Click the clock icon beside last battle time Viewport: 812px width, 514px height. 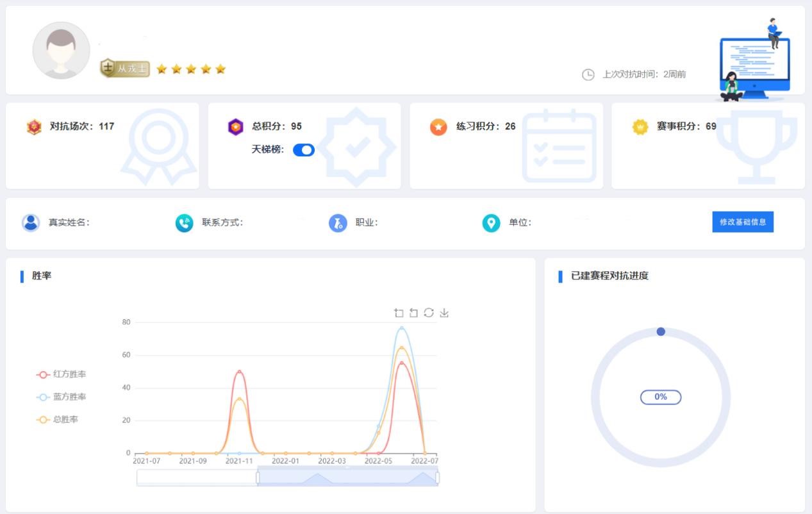pos(588,74)
